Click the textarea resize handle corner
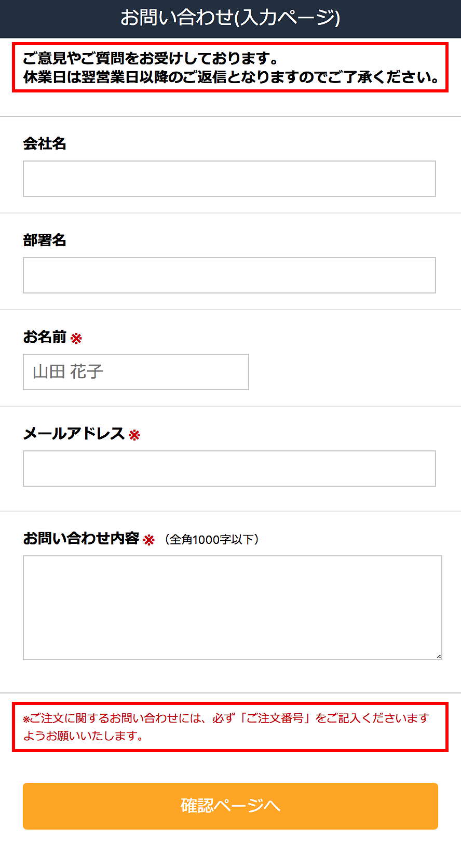 [439, 657]
